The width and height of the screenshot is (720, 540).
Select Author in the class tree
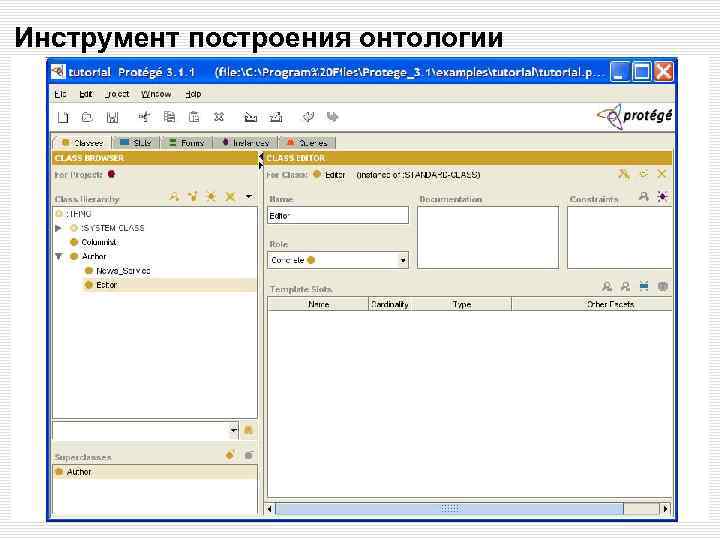point(88,256)
